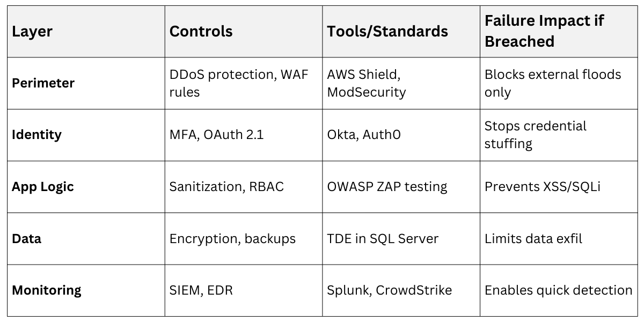Click the Monitoring row label
The image size is (644, 322).
[x=46, y=290]
